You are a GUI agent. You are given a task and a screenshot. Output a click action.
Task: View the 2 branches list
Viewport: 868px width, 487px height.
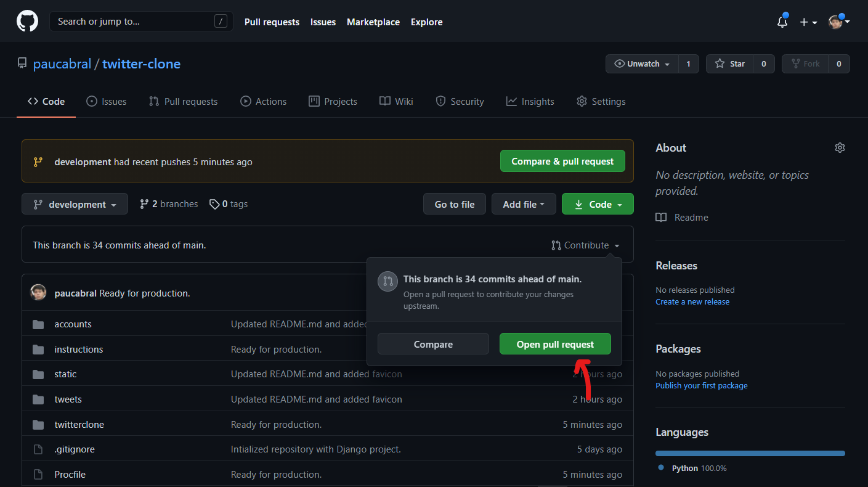[169, 204]
